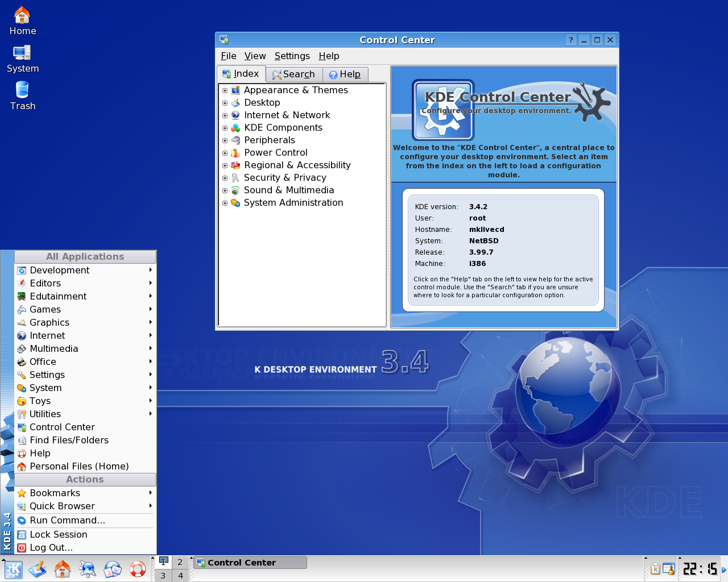
Task: Expand the System Administration tree node
Action: click(x=225, y=203)
